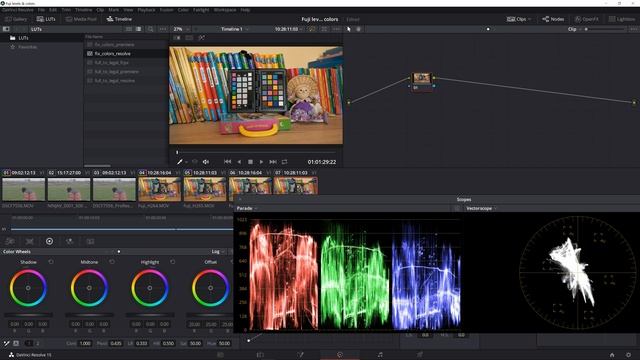This screenshot has height=360, width=640.
Task: Open viewer zoom 27% dropdown
Action: pyautogui.click(x=181, y=29)
